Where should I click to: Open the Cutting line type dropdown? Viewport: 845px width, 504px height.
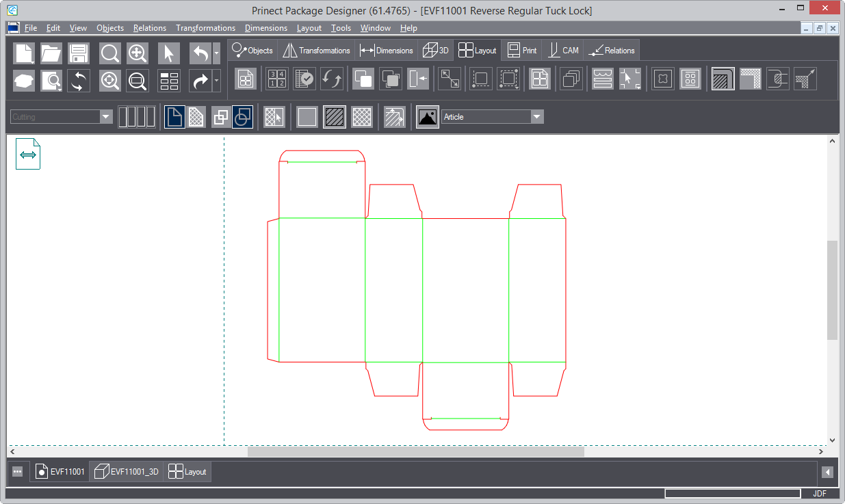click(106, 117)
